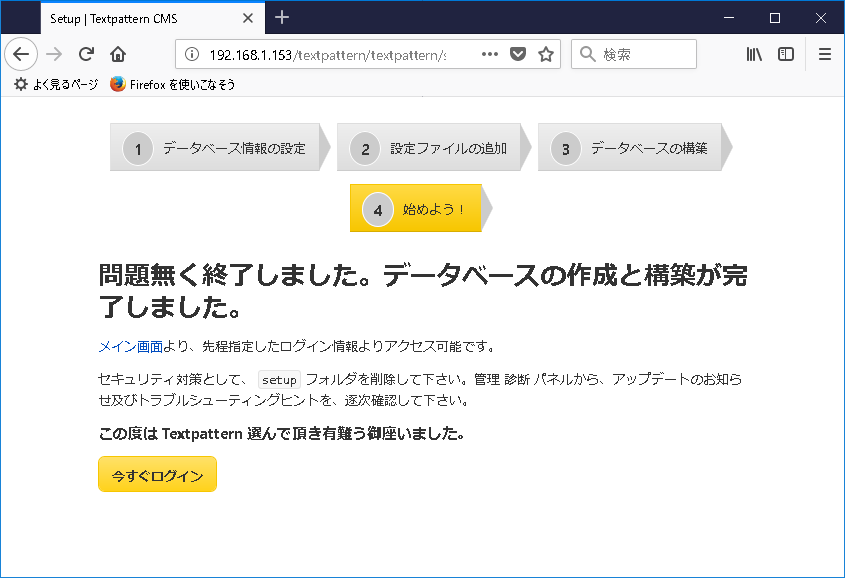Navigate back using the back arrow
This screenshot has height=578, width=845.
click(x=21, y=54)
